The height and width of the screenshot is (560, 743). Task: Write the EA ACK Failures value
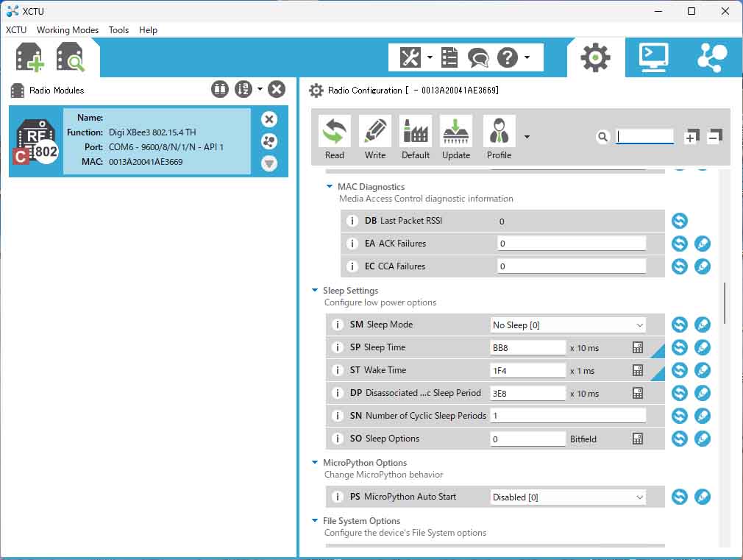(x=703, y=244)
